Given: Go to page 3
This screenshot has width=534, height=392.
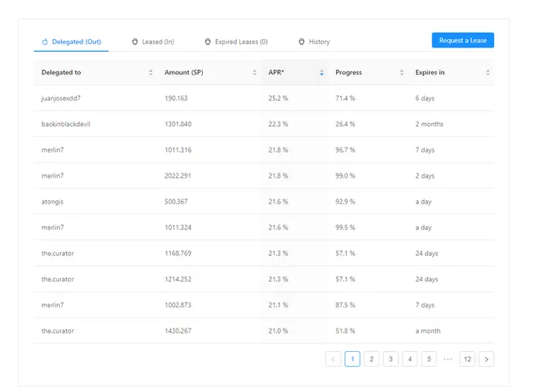Looking at the screenshot, I should 390,359.
